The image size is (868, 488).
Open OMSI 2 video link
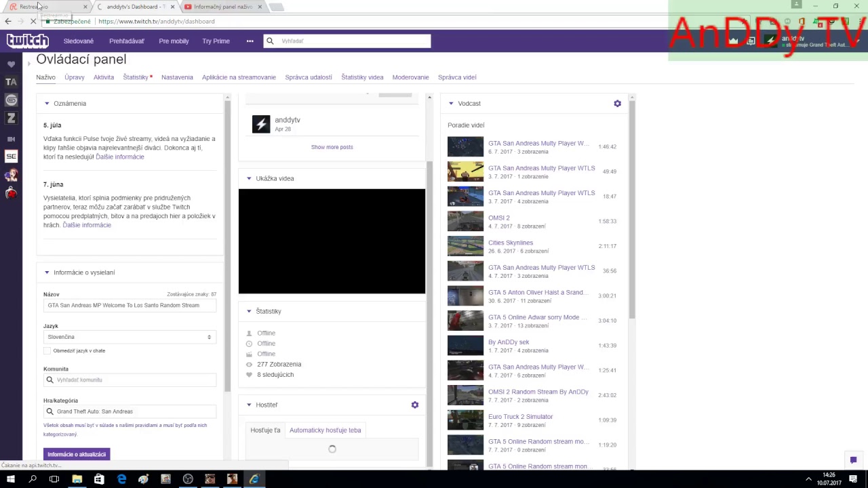499,218
